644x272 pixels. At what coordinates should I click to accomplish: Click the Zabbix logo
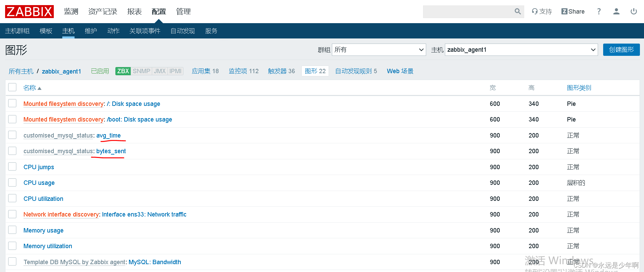[x=29, y=12]
